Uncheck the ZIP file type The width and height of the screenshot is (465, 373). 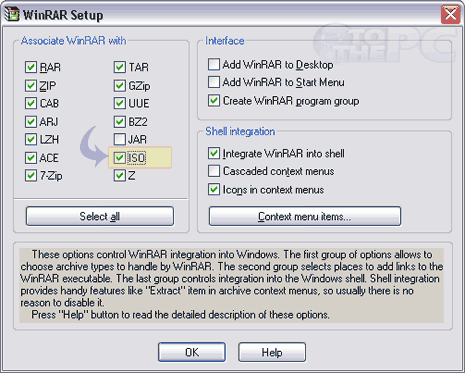click(31, 85)
